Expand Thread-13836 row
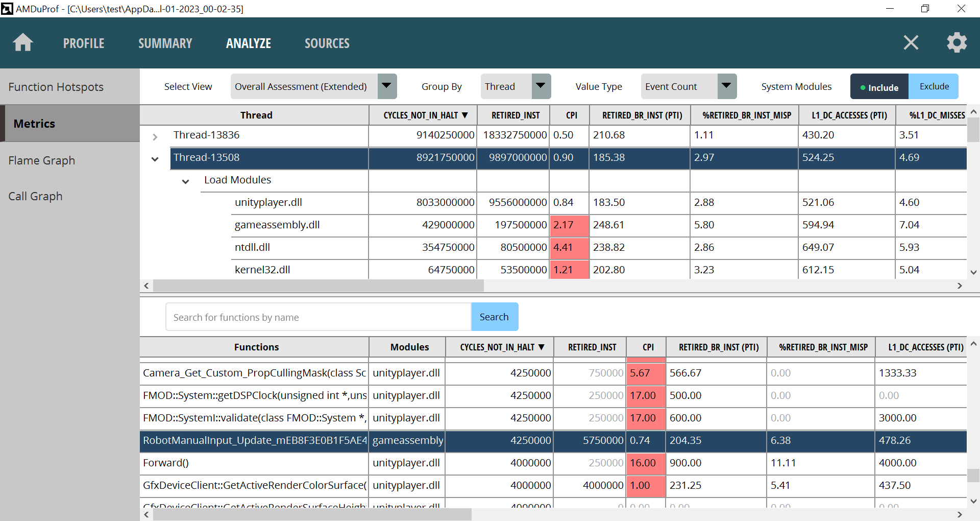The image size is (980, 521). click(x=155, y=137)
